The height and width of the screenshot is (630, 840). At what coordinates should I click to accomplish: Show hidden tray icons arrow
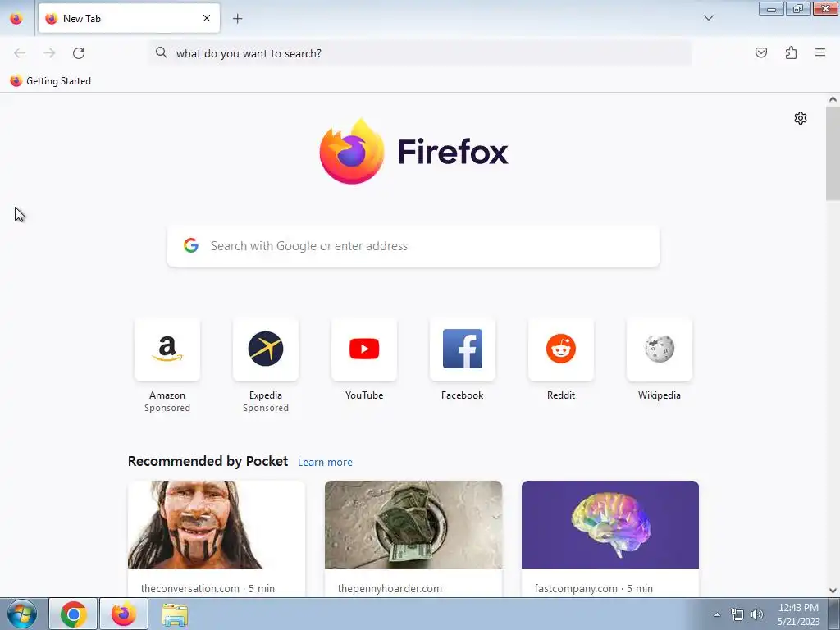(x=717, y=614)
